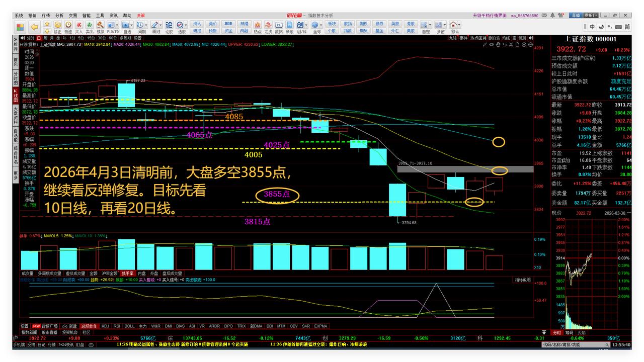
Task: Expand the 自选 dropdown arrow
Action: click(x=132, y=24)
